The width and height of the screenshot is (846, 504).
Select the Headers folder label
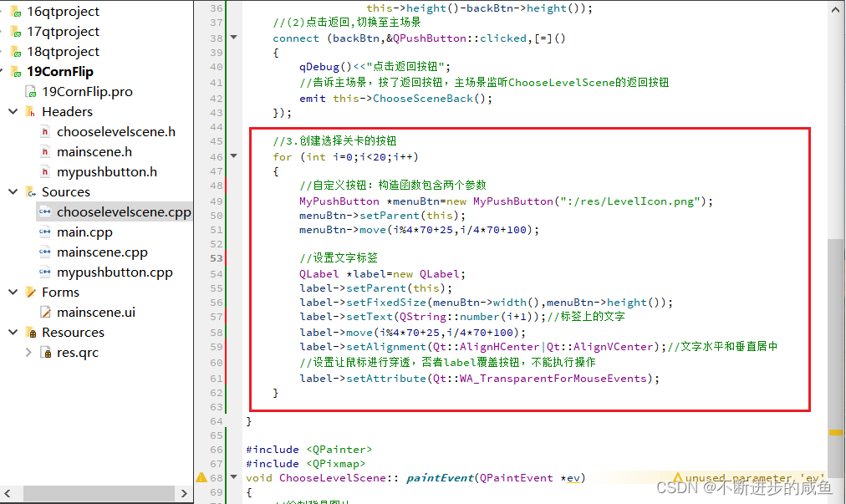(x=68, y=112)
